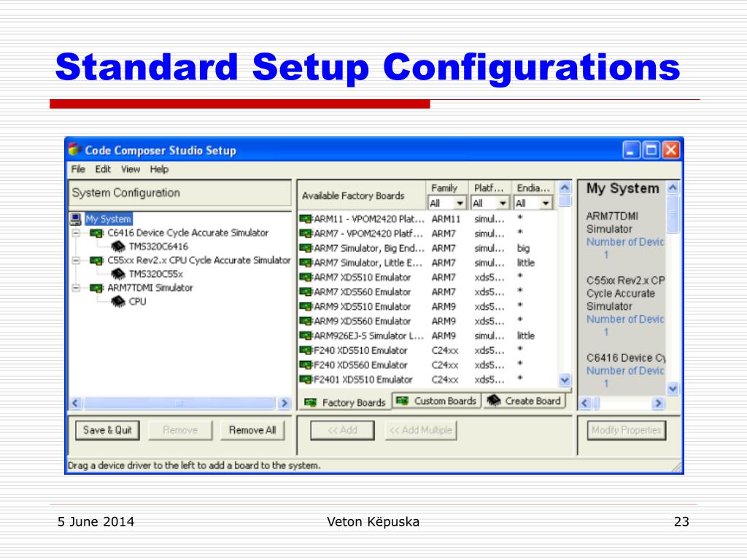This screenshot has height=560, width=747.
Task: Click the Available Factory Boards column header
Action: (x=362, y=195)
